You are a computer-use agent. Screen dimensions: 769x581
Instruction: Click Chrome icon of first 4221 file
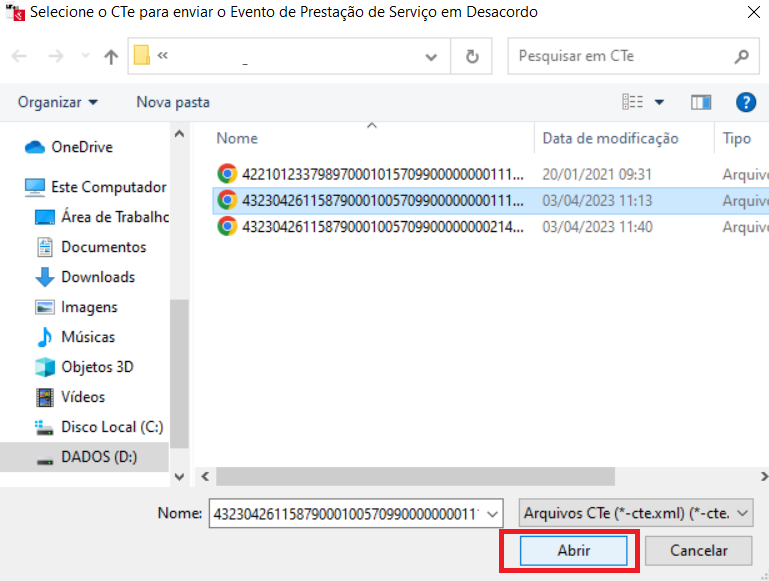[227, 173]
